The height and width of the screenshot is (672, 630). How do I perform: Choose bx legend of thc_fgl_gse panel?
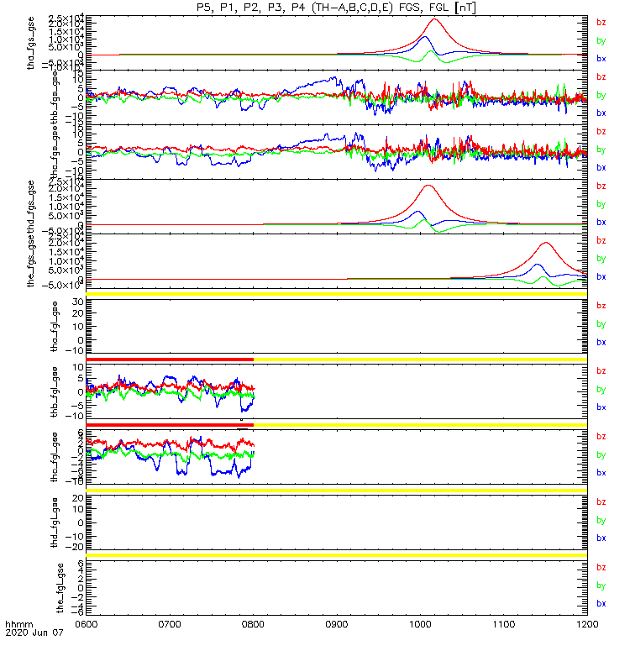pyautogui.click(x=601, y=473)
